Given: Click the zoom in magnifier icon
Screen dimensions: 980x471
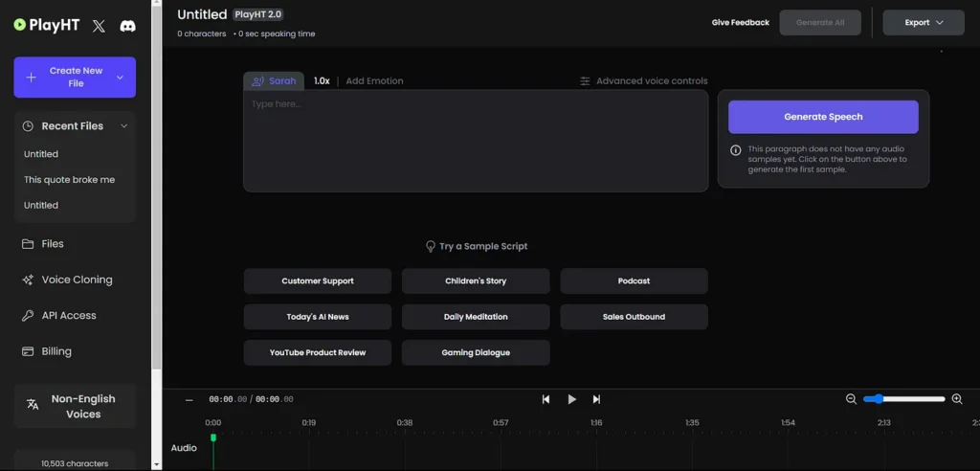Looking at the screenshot, I should pos(956,399).
